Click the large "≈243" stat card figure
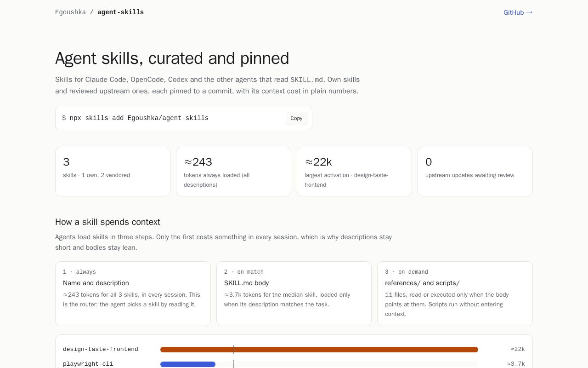 198,162
